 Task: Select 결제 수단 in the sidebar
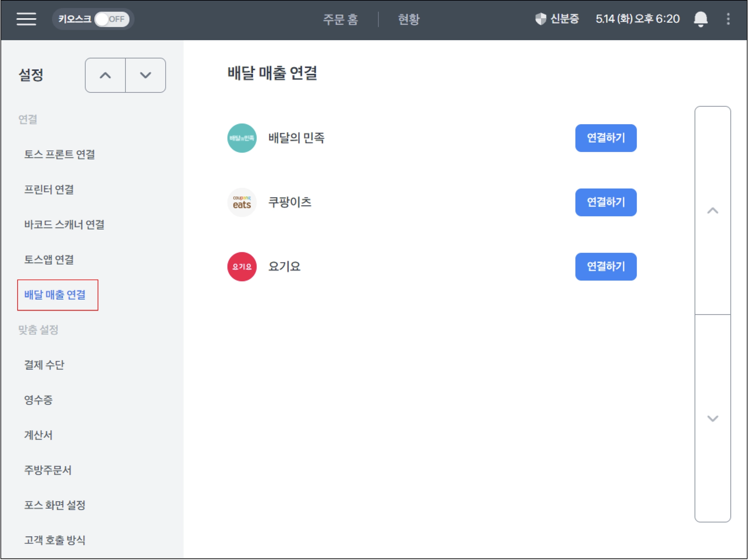[x=44, y=365]
